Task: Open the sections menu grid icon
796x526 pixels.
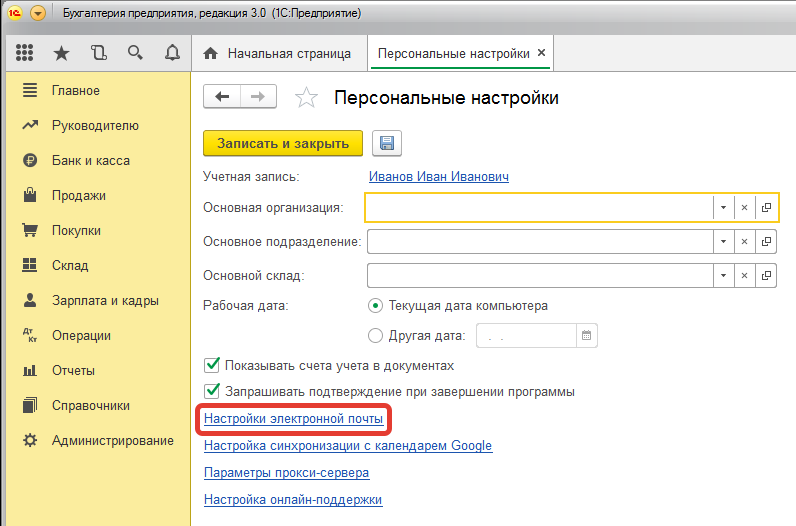Action: (x=24, y=53)
